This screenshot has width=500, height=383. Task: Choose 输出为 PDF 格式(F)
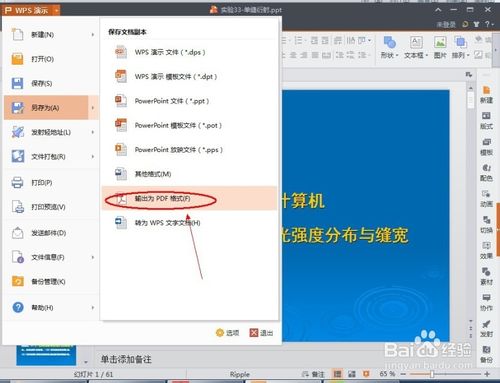(189, 198)
